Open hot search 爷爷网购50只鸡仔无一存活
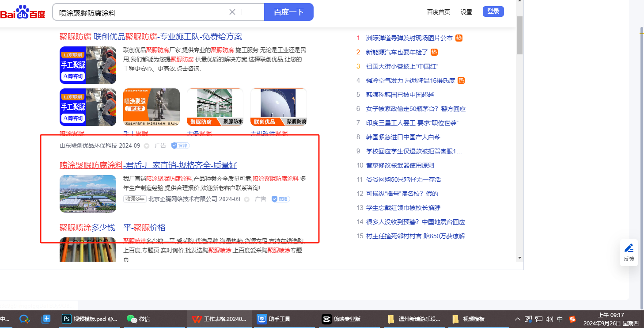This screenshot has height=328, width=644. 403,179
